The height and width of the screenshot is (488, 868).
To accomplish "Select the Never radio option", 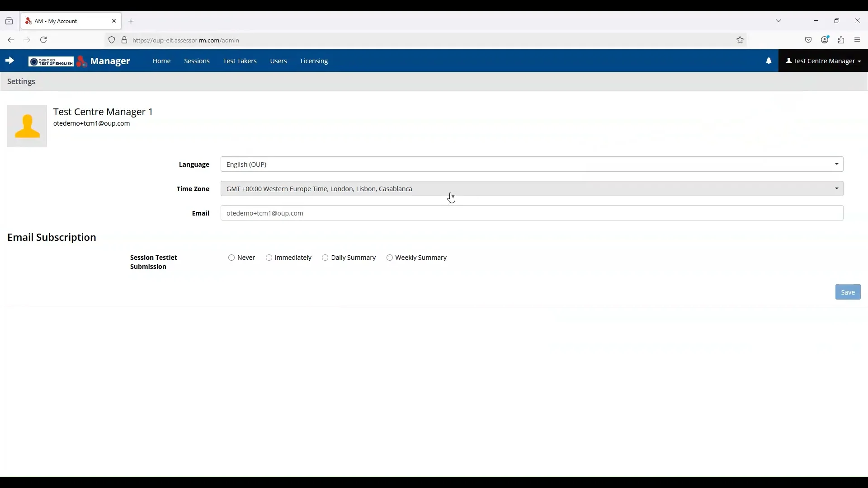I will click(x=231, y=258).
